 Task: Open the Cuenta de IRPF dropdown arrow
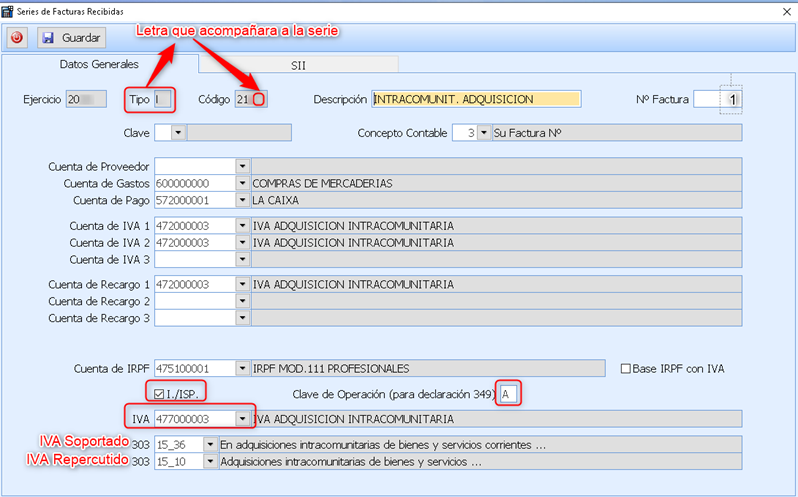pos(242,368)
